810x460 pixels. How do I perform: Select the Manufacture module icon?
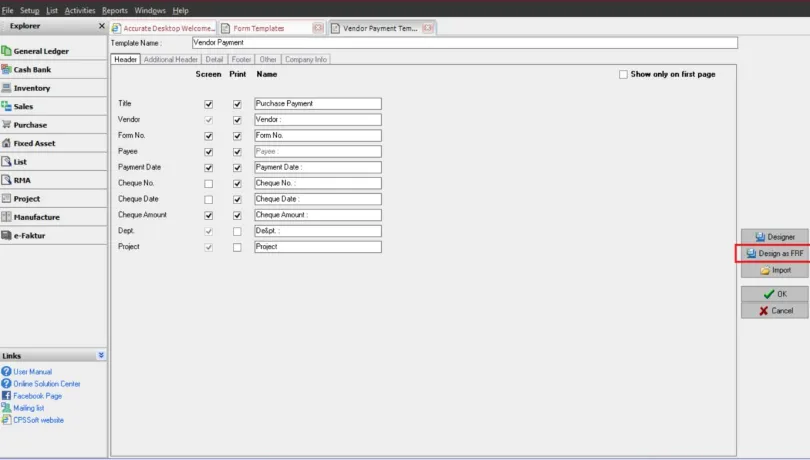(7, 217)
